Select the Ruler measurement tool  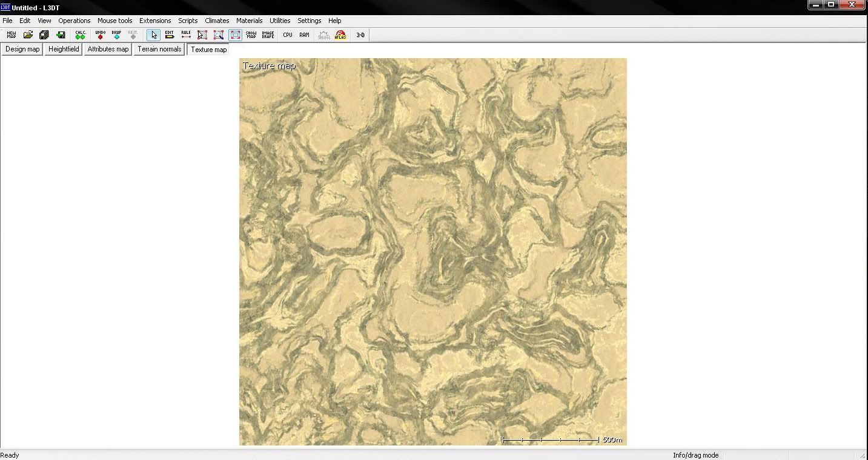pos(186,35)
